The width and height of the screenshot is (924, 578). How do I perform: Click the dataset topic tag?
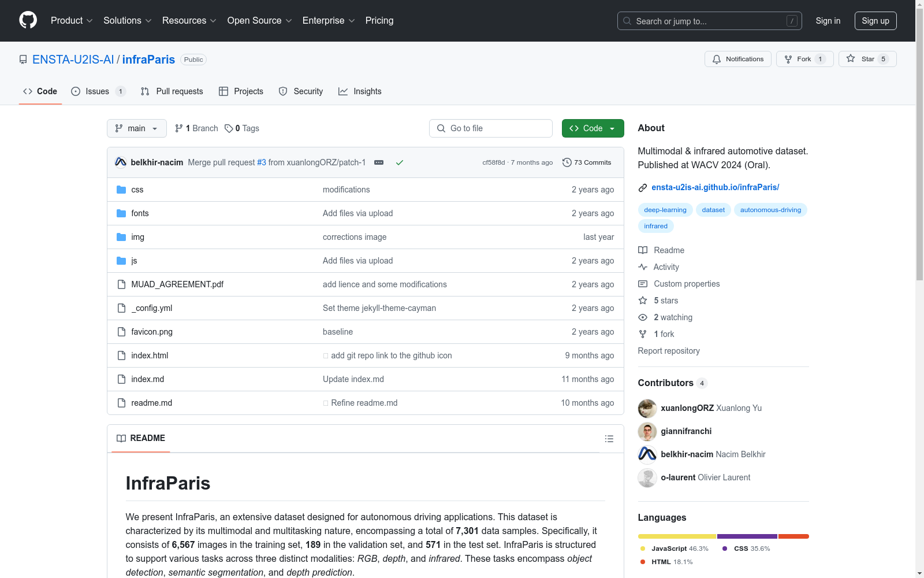click(713, 210)
